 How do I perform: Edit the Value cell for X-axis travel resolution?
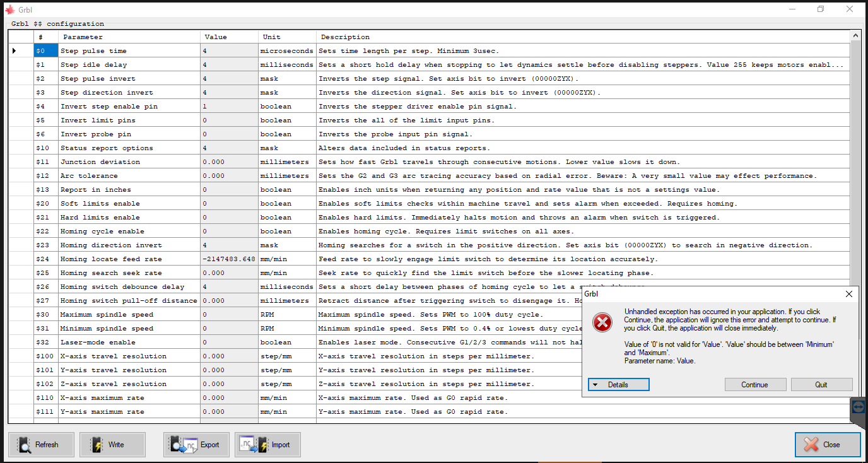230,356
